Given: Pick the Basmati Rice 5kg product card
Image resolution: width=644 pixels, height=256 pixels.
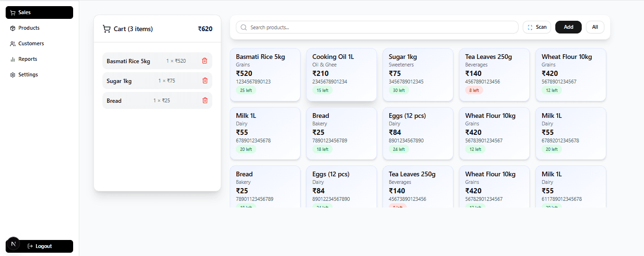Looking at the screenshot, I should pyautogui.click(x=265, y=74).
